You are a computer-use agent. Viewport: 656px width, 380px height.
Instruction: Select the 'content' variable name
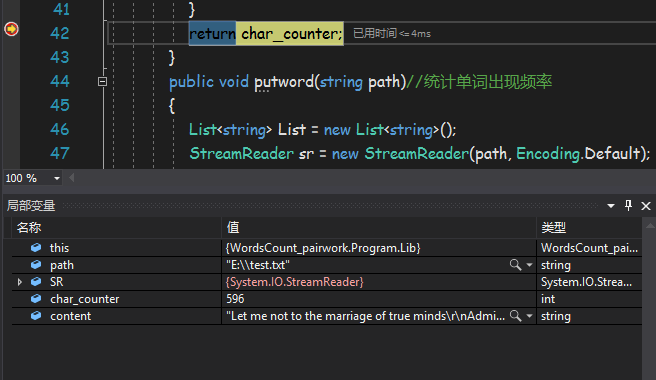(70, 316)
